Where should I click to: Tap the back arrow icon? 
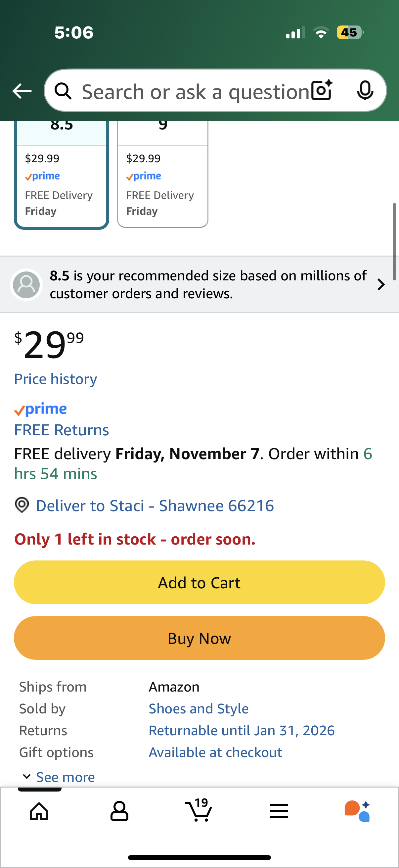22,91
